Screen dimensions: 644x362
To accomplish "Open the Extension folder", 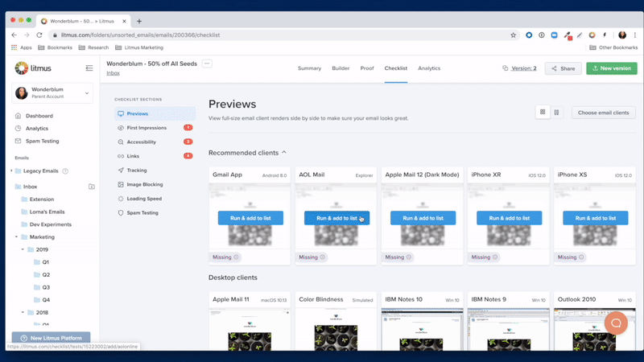I will (x=42, y=199).
